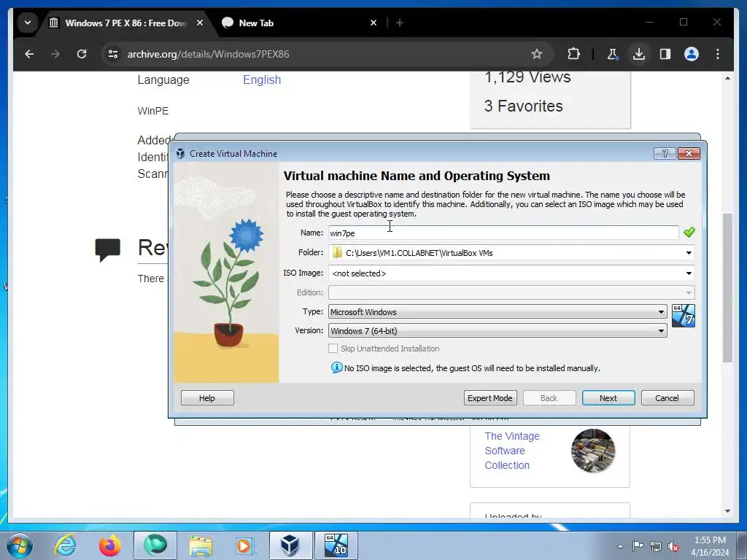
Task: Open the Chrome extensions puzzle icon
Action: 573,54
